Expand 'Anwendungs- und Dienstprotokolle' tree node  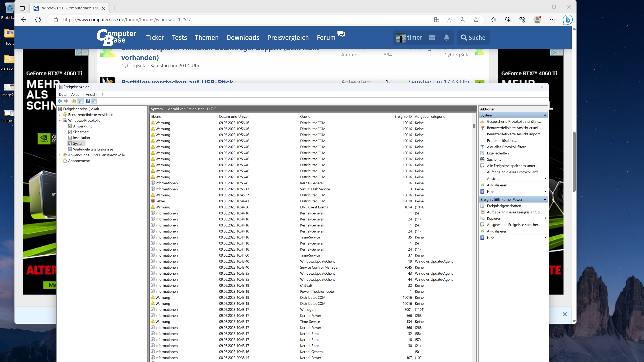(x=60, y=155)
